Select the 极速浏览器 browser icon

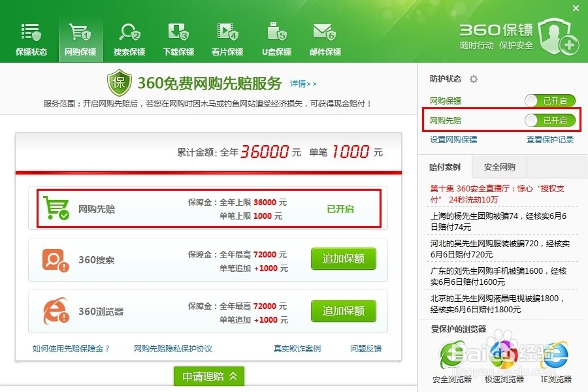point(504,355)
